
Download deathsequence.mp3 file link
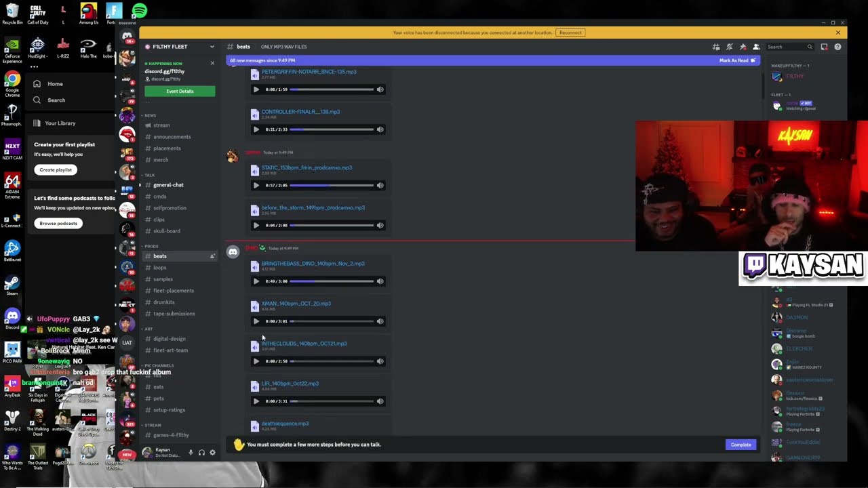tap(285, 424)
